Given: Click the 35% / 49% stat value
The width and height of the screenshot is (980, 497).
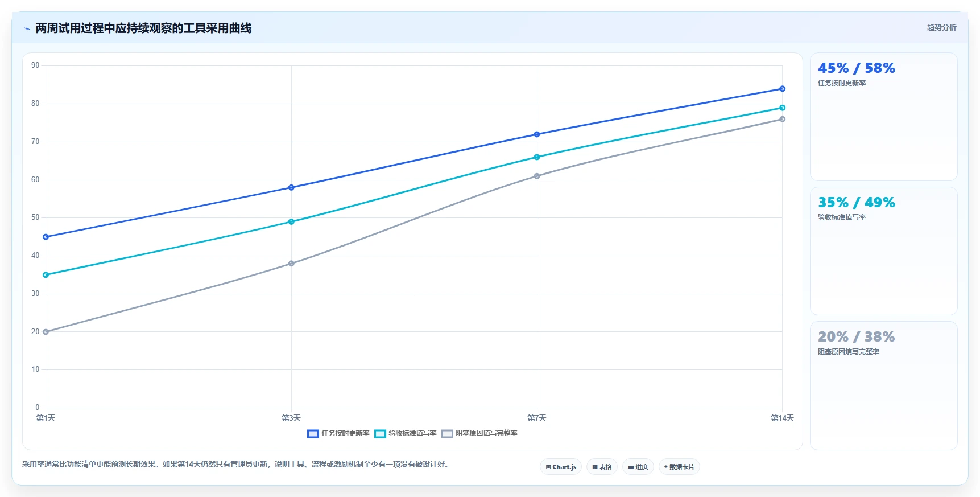Looking at the screenshot, I should click(856, 203).
